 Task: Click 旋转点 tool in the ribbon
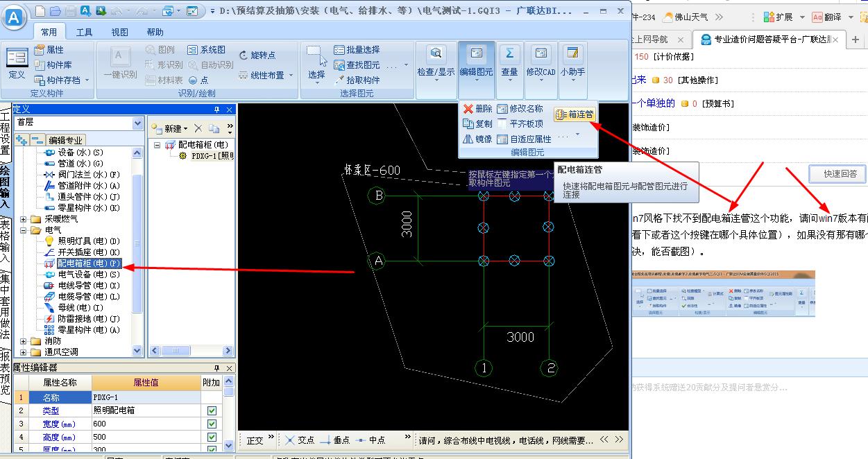click(x=257, y=55)
